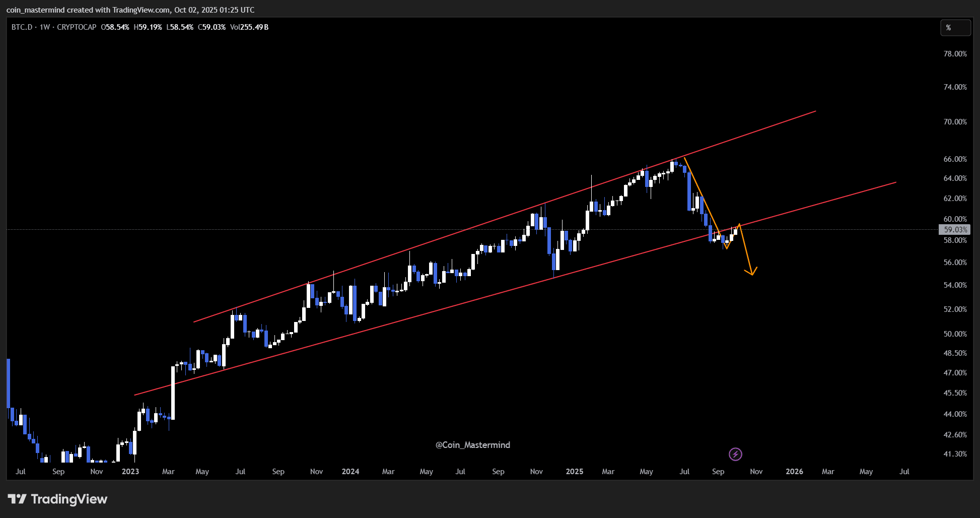Click the 50.00% price axis label
Image resolution: width=980 pixels, height=518 pixels.
(x=955, y=334)
